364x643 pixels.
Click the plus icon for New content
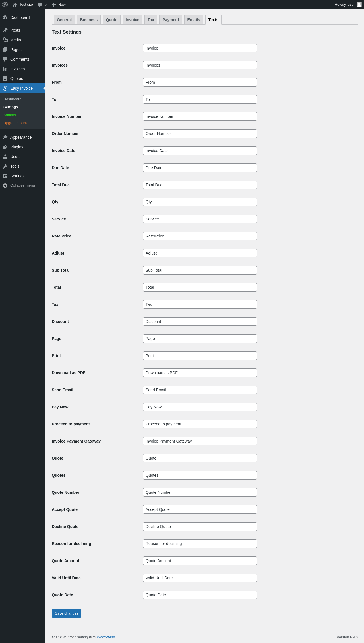click(54, 5)
